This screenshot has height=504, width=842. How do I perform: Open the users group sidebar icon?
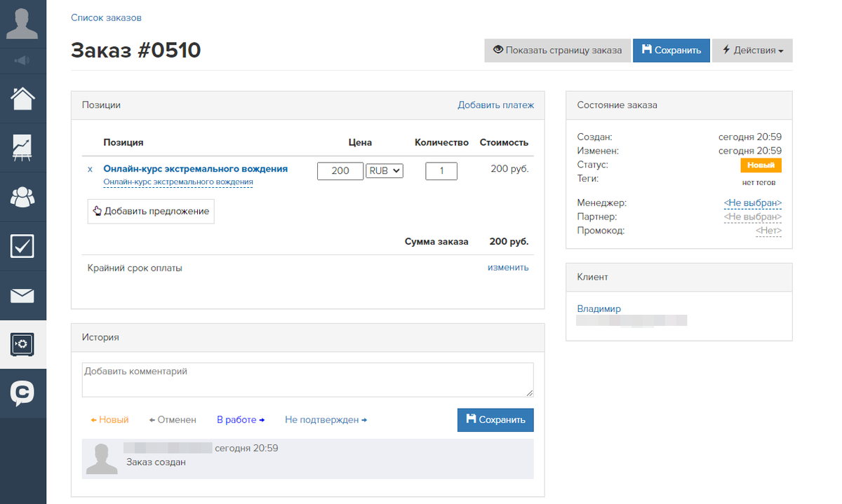pyautogui.click(x=22, y=197)
